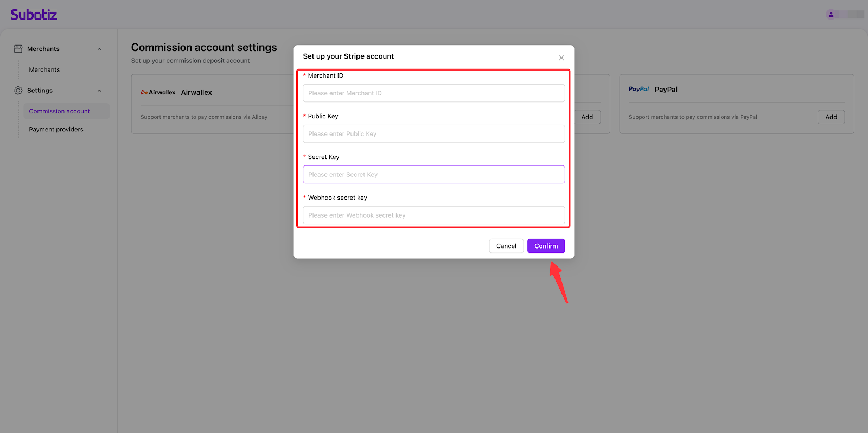Add a PayPal commission account
The height and width of the screenshot is (433, 868).
tap(831, 117)
